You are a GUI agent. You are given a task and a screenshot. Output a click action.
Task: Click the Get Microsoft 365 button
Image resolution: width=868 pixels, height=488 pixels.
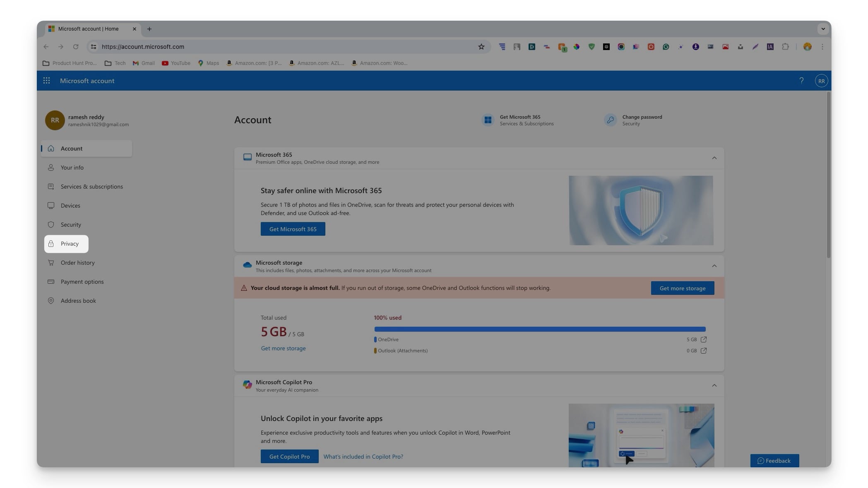pyautogui.click(x=293, y=229)
